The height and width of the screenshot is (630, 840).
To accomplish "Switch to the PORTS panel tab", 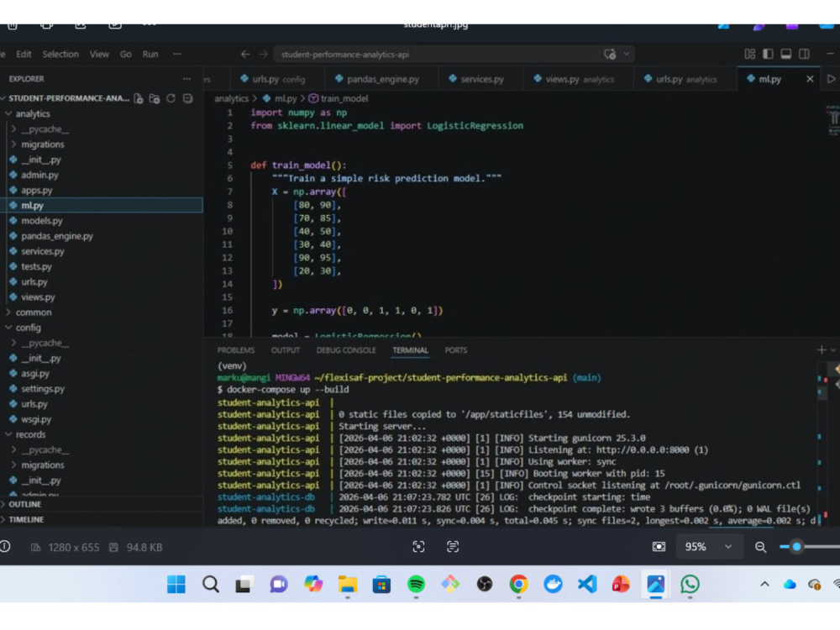I will click(x=456, y=350).
